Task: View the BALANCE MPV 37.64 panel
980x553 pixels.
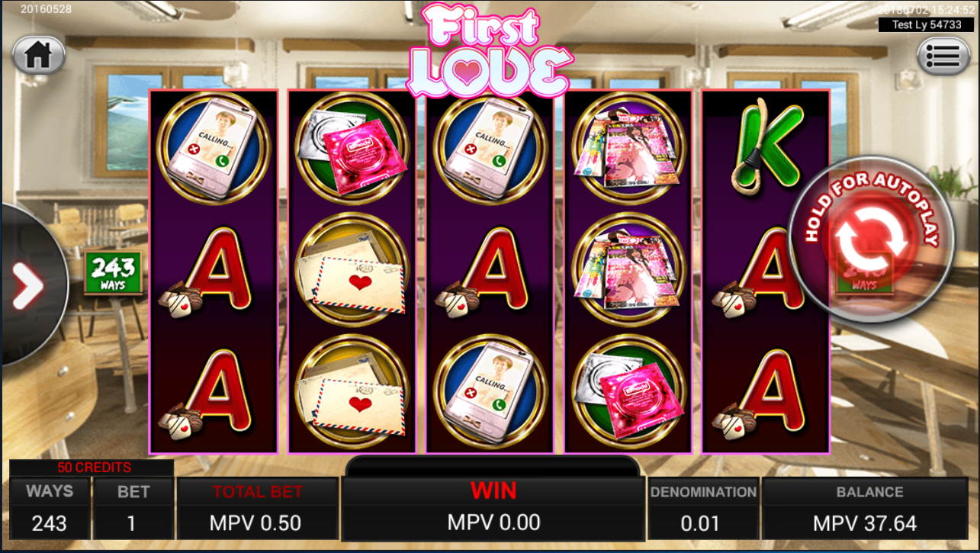Action: [869, 509]
